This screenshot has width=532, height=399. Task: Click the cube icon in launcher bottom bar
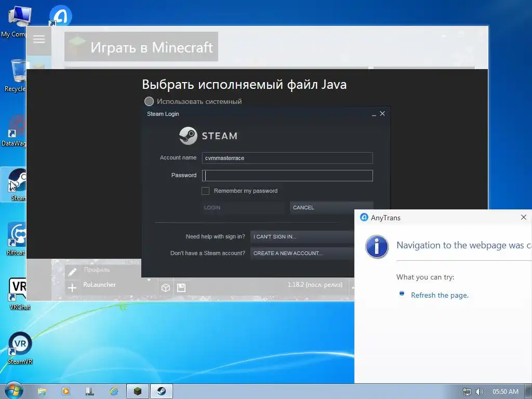166,288
